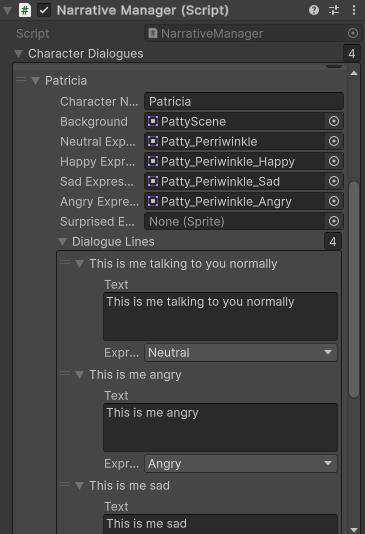This screenshot has height=534, width=365.
Task: Open component preset selector icon
Action: click(x=334, y=10)
